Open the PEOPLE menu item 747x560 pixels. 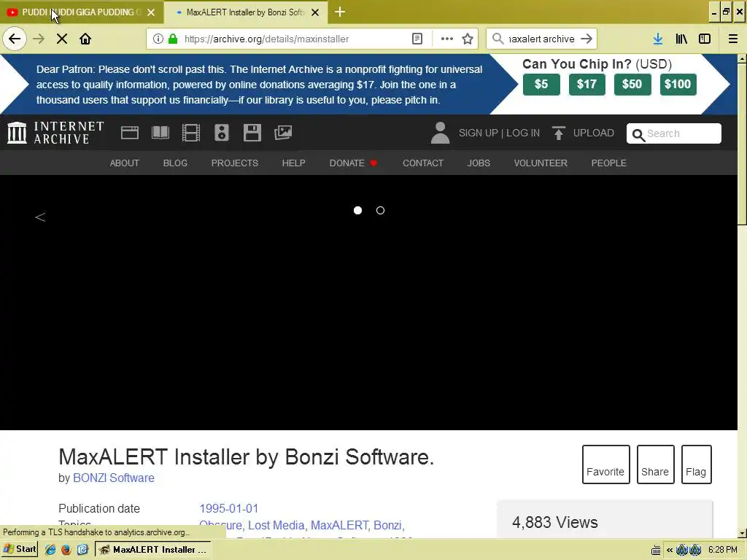click(x=609, y=163)
